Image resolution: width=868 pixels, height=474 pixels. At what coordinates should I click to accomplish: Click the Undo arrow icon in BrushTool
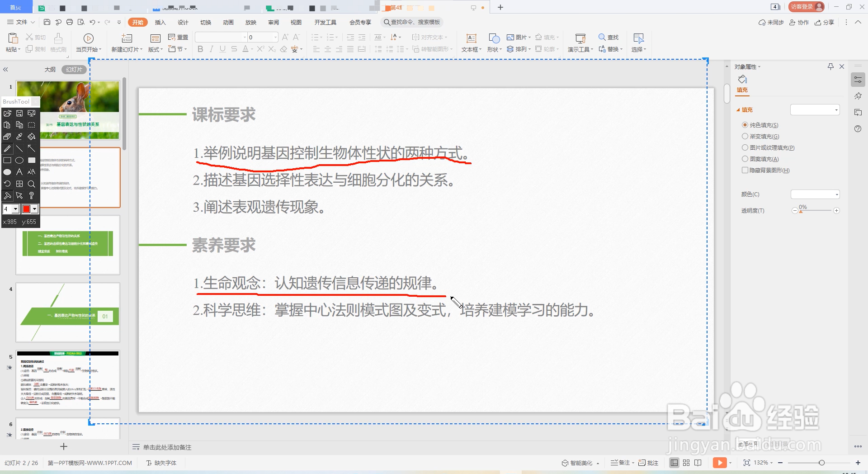[x=7, y=184]
